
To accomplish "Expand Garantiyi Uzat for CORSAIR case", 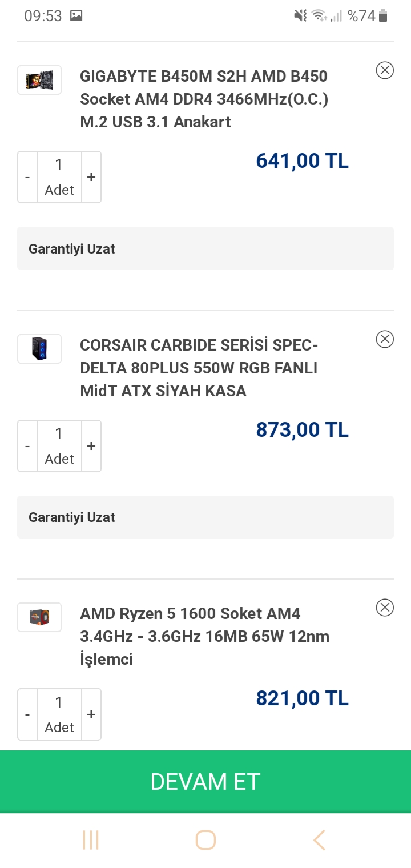I will tap(205, 517).
